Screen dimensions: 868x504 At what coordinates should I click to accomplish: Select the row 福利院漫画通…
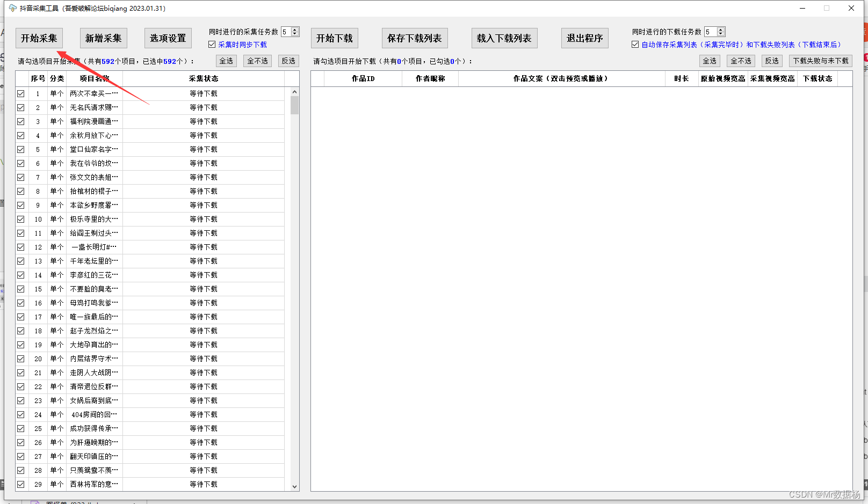click(150, 121)
